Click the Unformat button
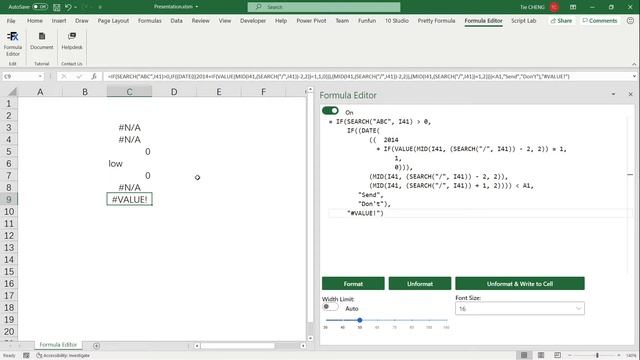 click(420, 284)
